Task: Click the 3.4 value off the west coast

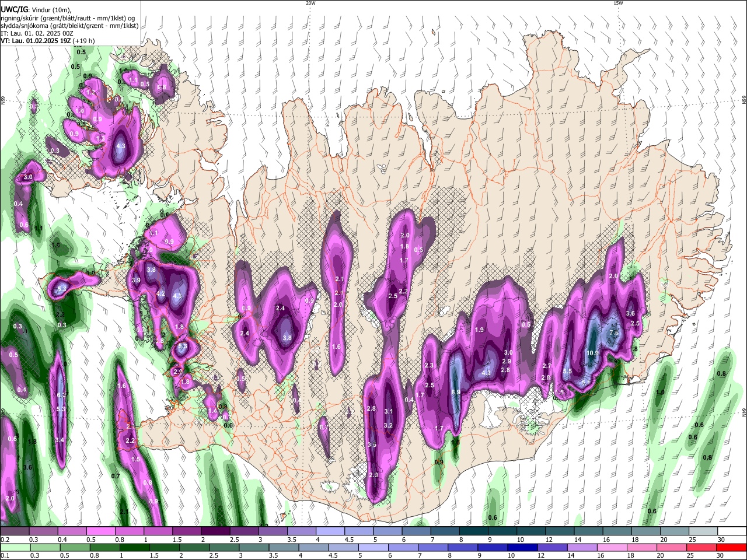Action: [x=60, y=440]
